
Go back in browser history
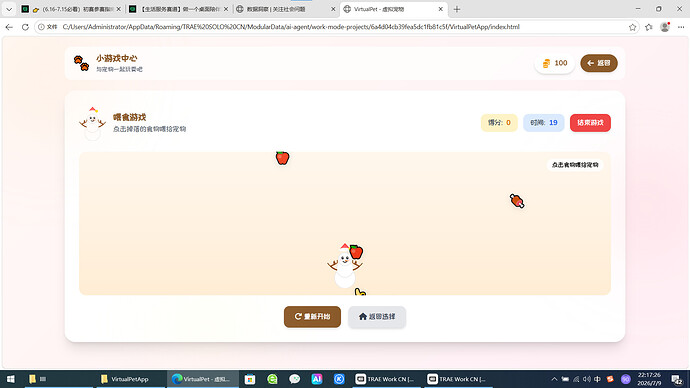pyautogui.click(x=9, y=27)
